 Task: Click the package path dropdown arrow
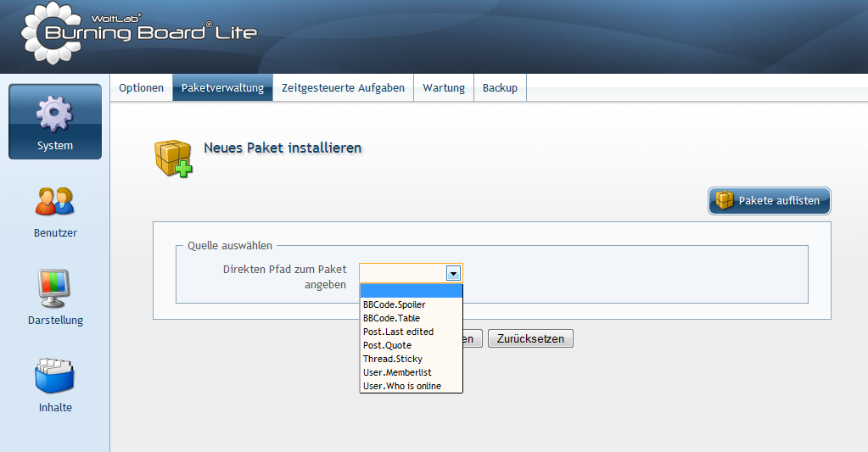(454, 273)
